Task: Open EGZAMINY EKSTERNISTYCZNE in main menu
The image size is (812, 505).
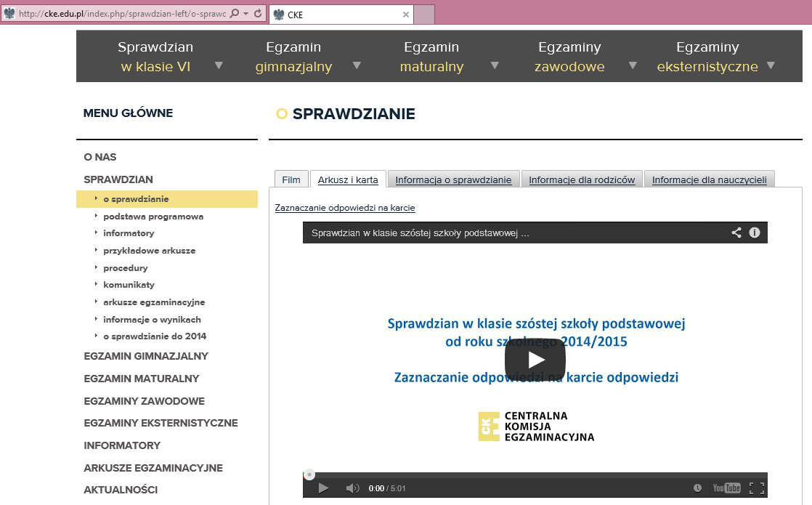Action: tap(161, 423)
